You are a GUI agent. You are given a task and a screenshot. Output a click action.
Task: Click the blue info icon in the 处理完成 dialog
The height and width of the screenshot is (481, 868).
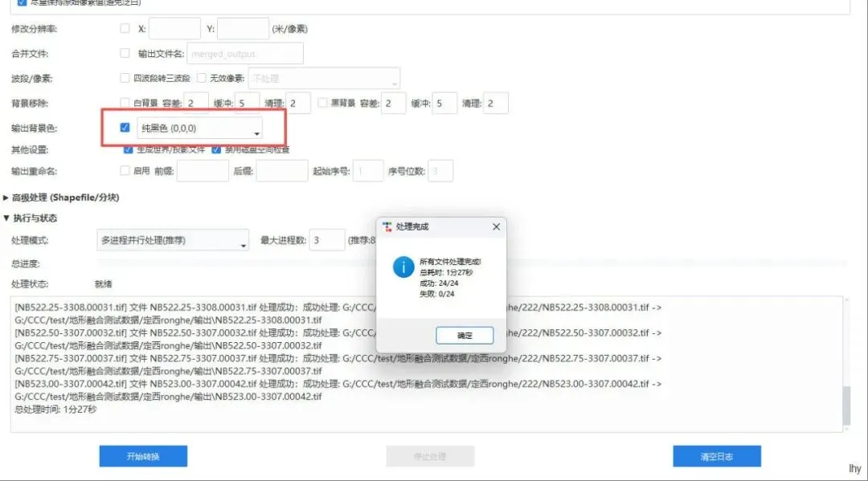coord(403,267)
